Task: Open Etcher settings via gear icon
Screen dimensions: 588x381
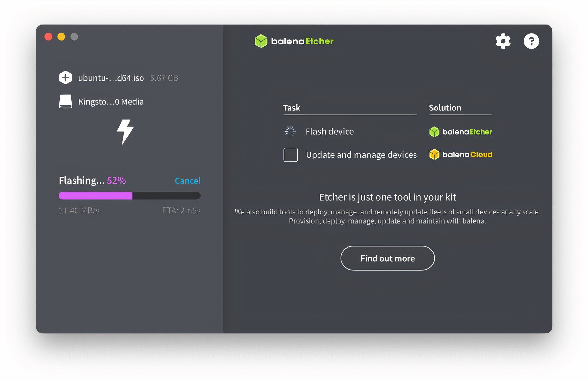Action: pyautogui.click(x=503, y=41)
